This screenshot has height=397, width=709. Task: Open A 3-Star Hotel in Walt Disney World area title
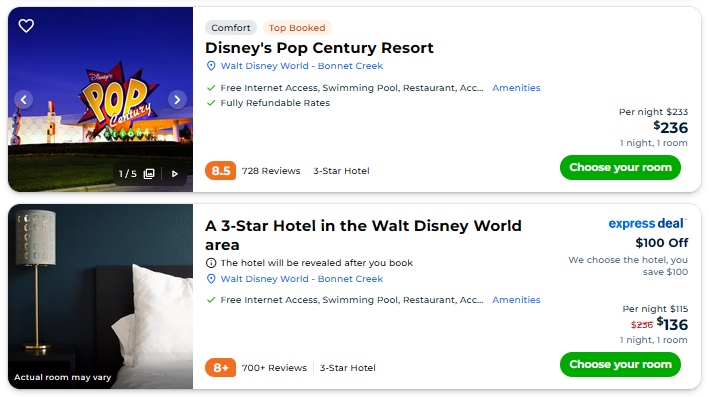363,235
